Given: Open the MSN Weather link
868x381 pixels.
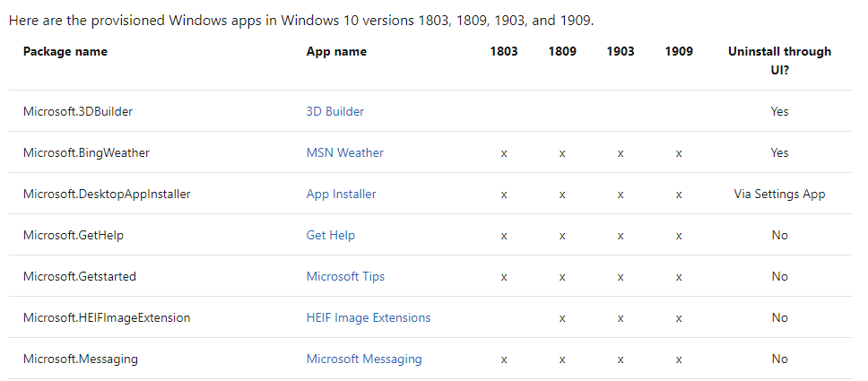Looking at the screenshot, I should point(345,152).
